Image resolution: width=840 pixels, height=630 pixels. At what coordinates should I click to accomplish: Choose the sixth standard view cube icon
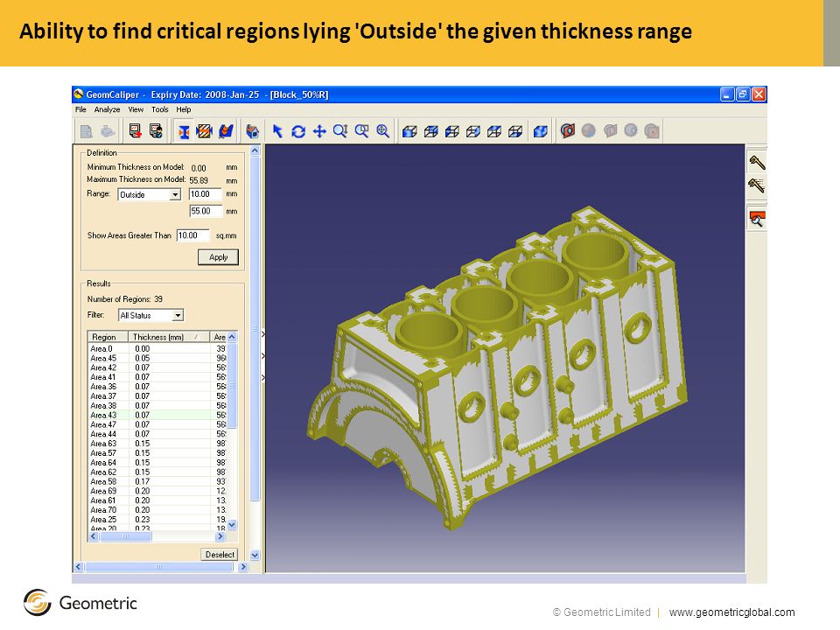(515, 131)
